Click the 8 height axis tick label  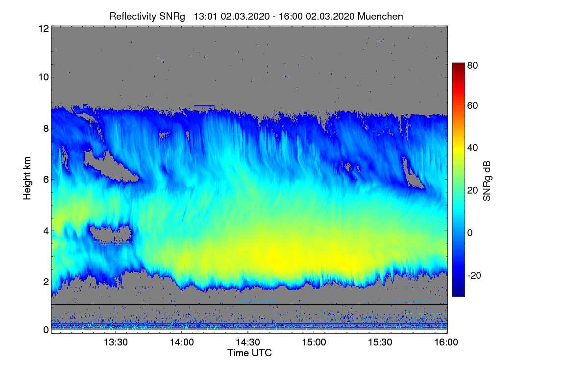pyautogui.click(x=46, y=128)
